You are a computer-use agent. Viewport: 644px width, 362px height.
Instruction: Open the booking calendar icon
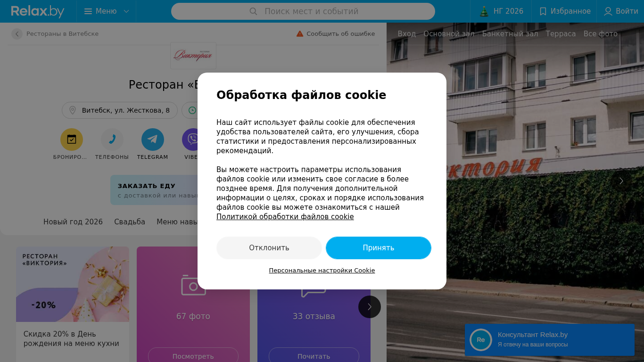click(x=72, y=140)
